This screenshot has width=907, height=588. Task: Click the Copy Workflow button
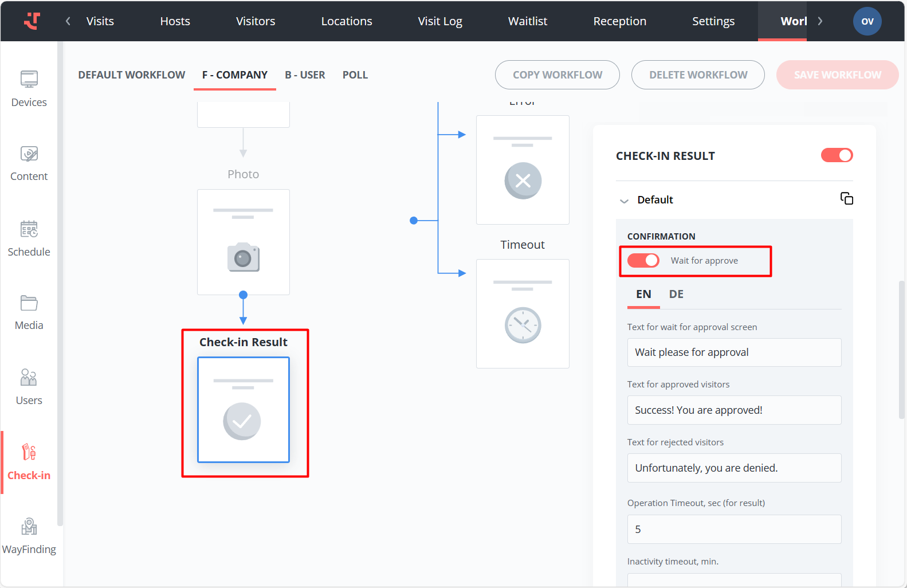[x=557, y=75]
